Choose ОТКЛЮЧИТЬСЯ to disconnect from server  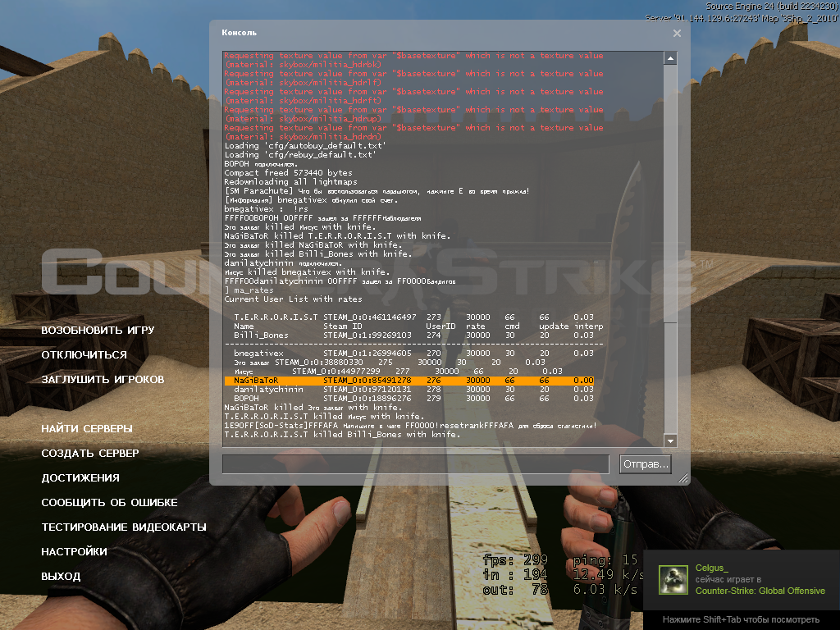coord(84,354)
